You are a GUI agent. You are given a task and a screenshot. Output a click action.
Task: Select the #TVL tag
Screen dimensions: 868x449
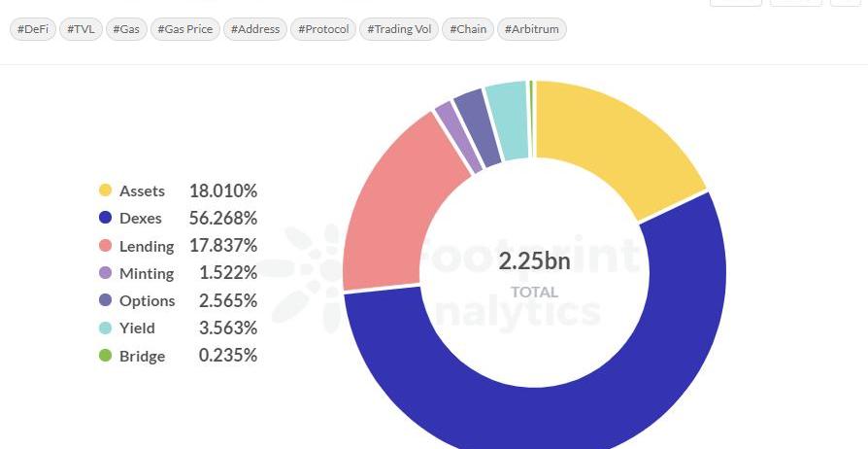point(80,29)
